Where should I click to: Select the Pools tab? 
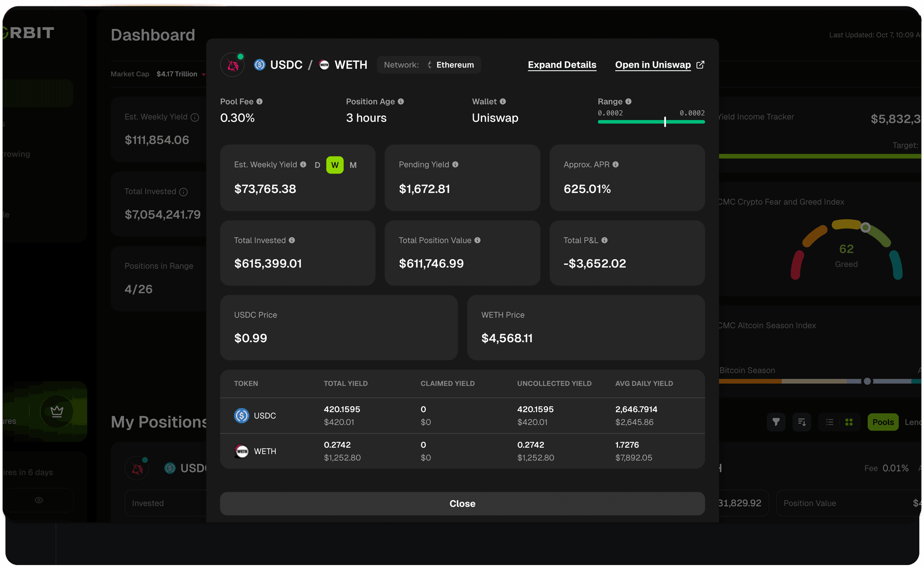(883, 422)
